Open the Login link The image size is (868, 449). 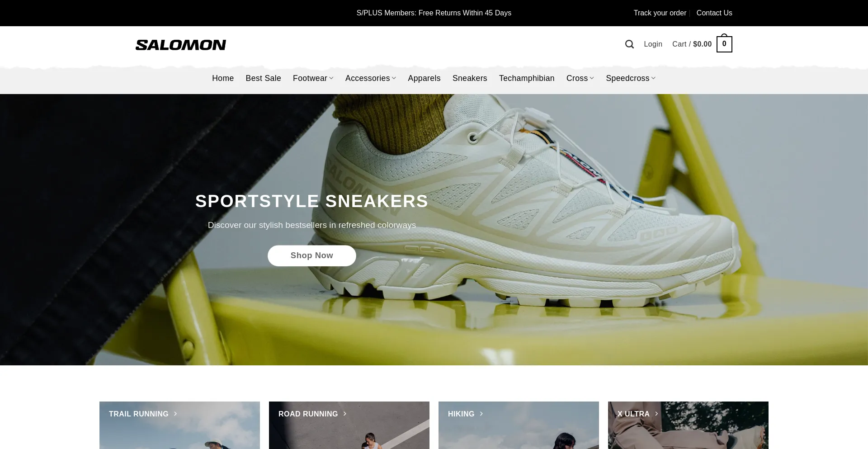(x=653, y=44)
